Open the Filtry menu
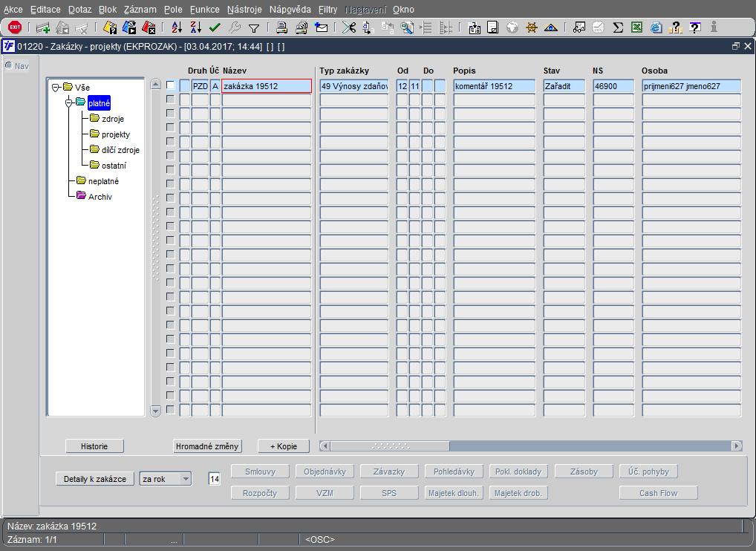This screenshot has width=756, height=551. (x=328, y=10)
